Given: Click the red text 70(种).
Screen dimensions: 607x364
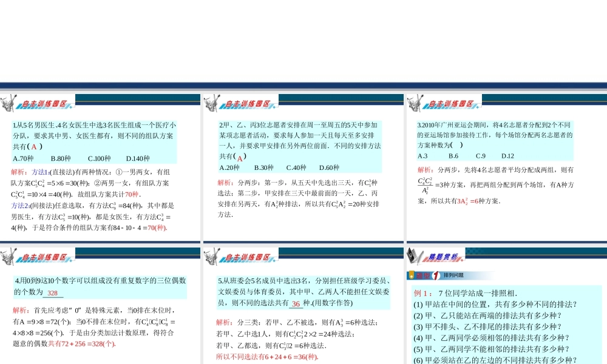Looking at the screenshot, I should [157, 228].
